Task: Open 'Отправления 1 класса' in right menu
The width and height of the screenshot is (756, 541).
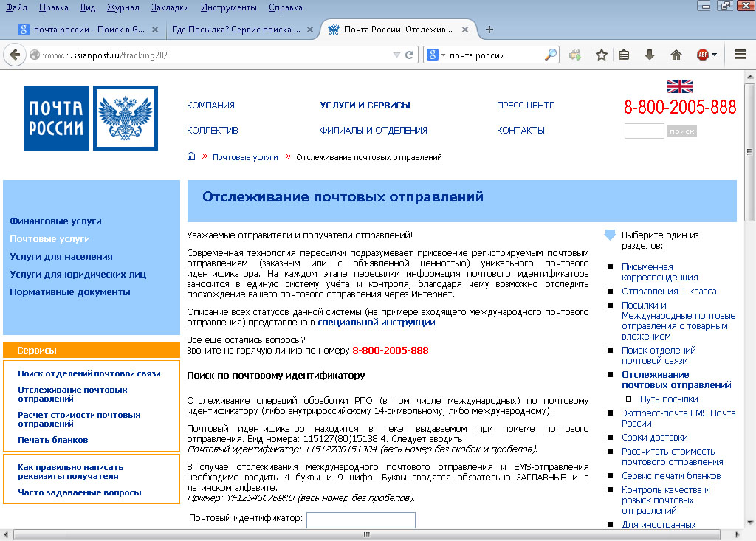Action: click(669, 292)
